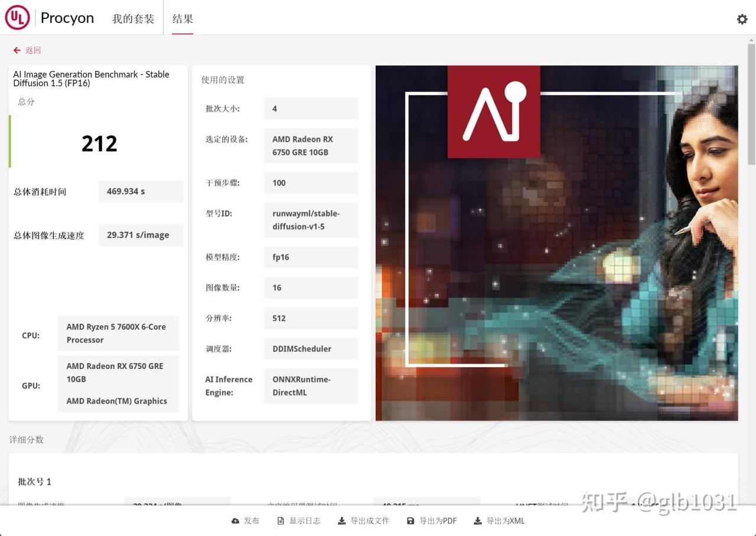The image size is (756, 536).
Task: Click the 返回 link to go back
Action: 32,50
